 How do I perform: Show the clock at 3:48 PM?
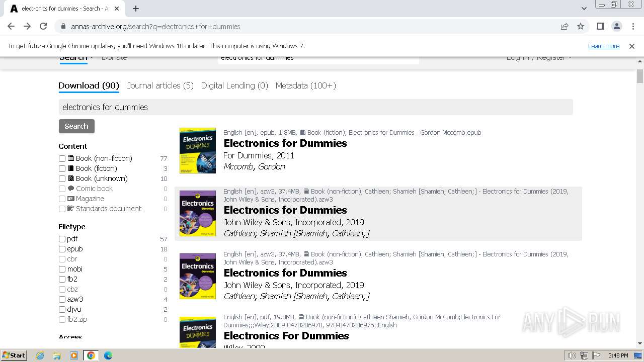click(x=618, y=355)
